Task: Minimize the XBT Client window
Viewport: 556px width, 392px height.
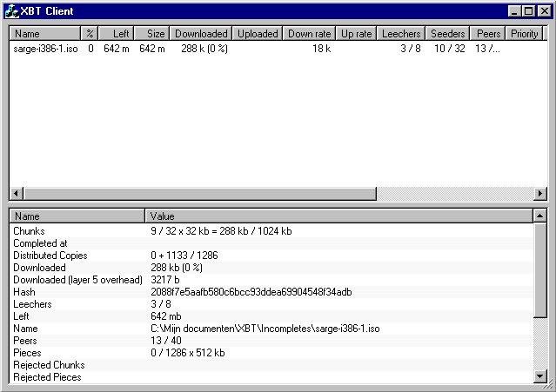Action: click(514, 11)
